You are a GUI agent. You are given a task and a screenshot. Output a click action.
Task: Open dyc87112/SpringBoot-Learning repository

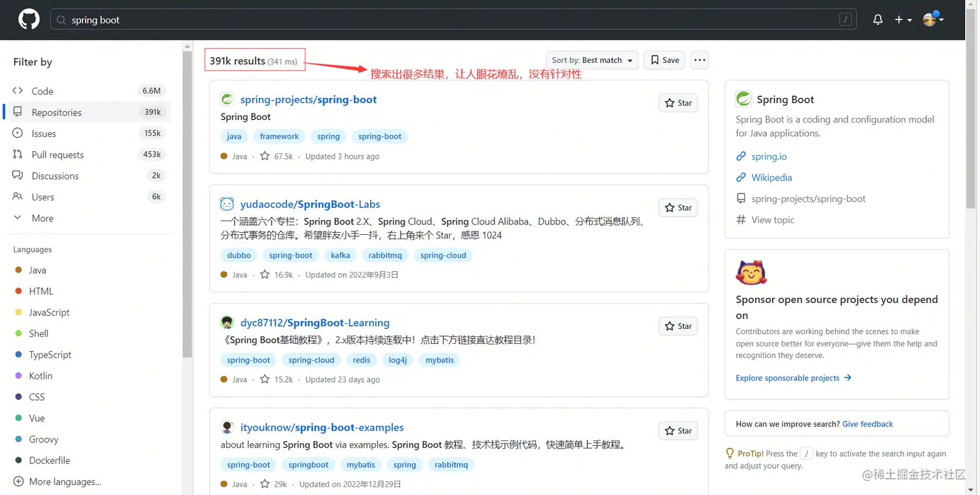[315, 322]
